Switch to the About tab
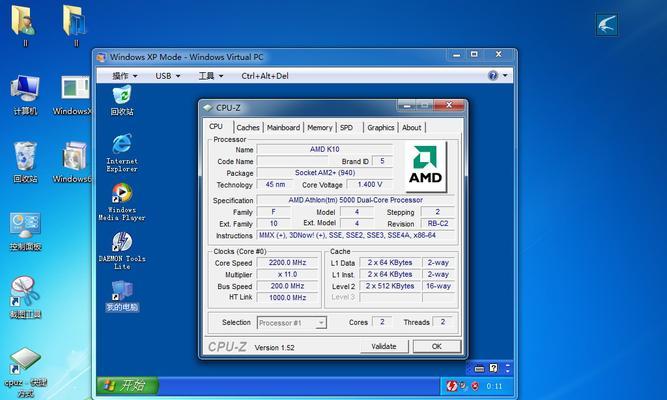Viewport: 667px width, 400px height. 411,128
